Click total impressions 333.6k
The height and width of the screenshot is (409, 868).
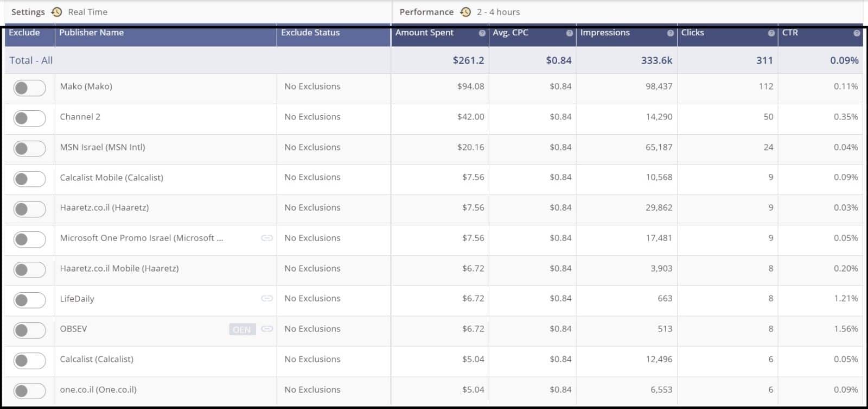(656, 60)
